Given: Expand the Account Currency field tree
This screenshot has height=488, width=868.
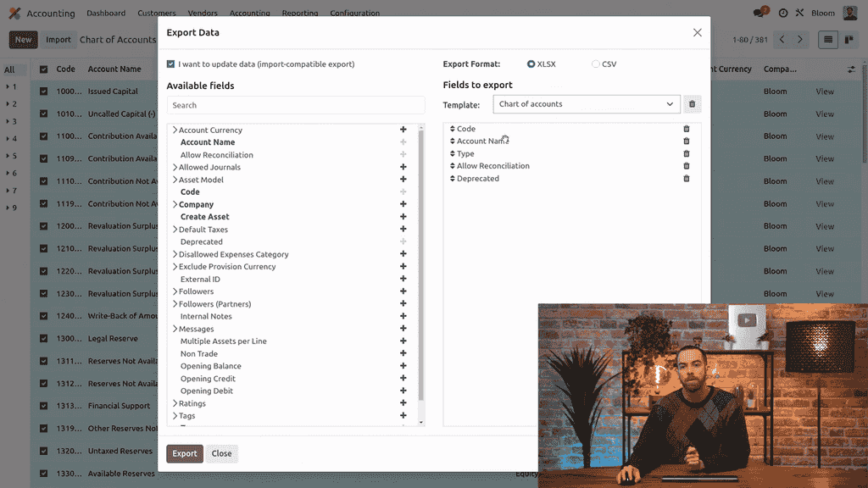Looking at the screenshot, I should 175,130.
